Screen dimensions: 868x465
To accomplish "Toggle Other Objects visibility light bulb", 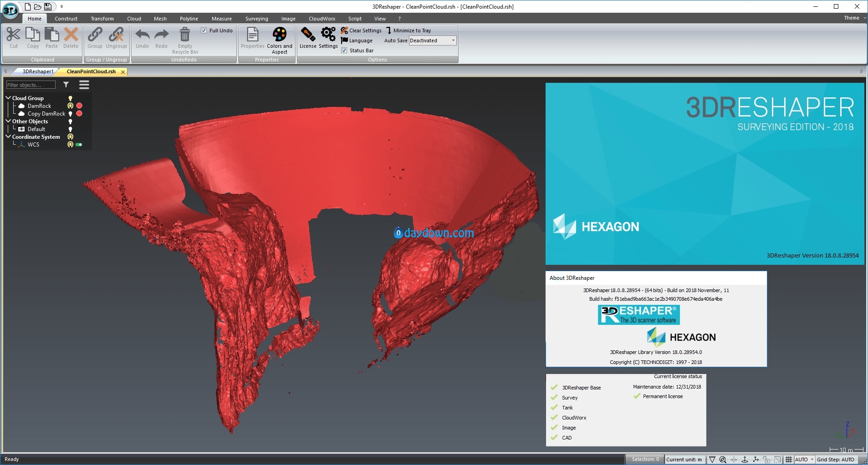I will [x=70, y=121].
